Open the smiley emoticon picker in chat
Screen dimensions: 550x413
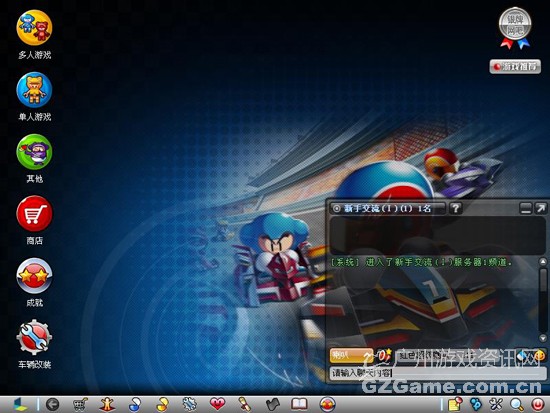[x=540, y=355]
